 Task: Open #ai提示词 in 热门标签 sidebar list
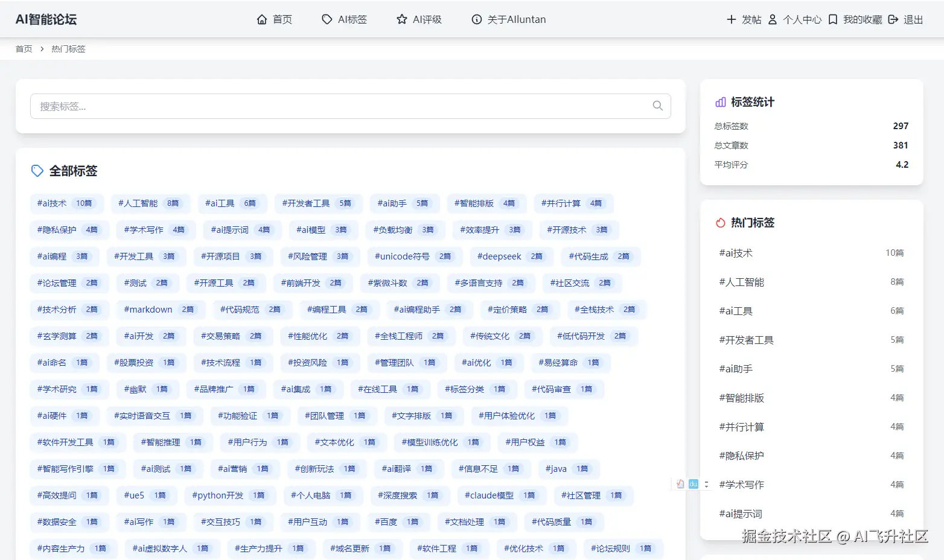tap(811, 514)
